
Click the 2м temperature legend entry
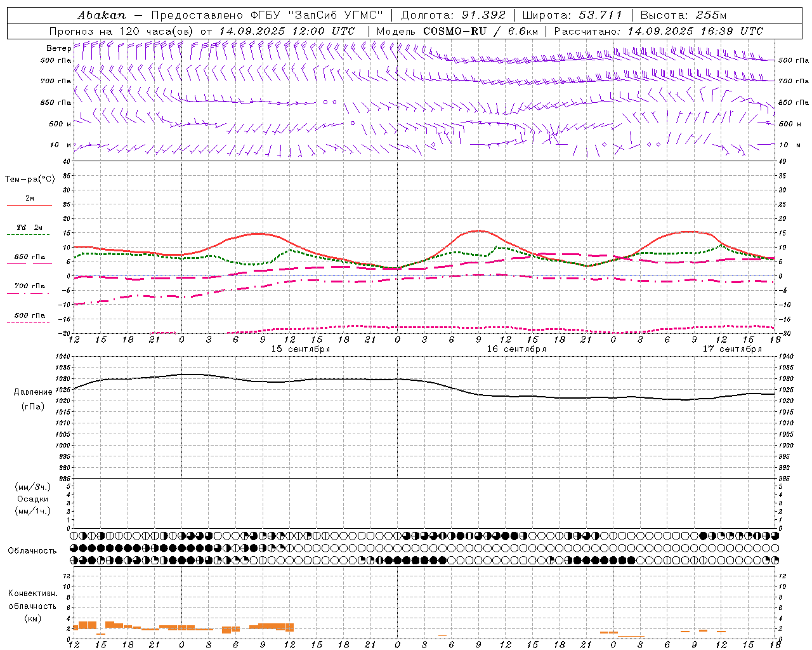pyautogui.click(x=30, y=198)
